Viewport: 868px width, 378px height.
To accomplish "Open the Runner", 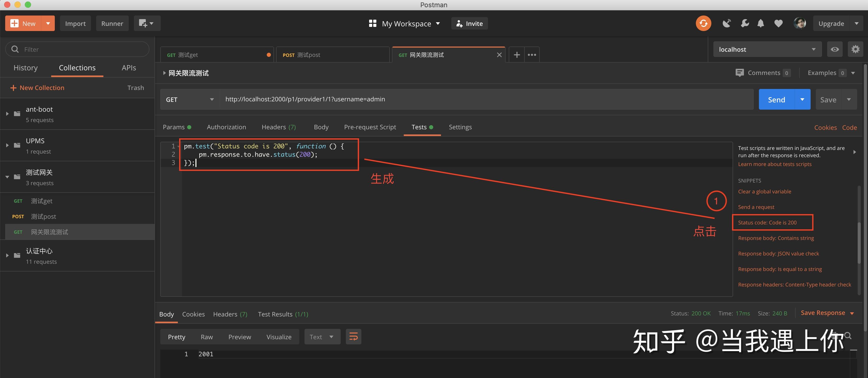I will point(112,23).
